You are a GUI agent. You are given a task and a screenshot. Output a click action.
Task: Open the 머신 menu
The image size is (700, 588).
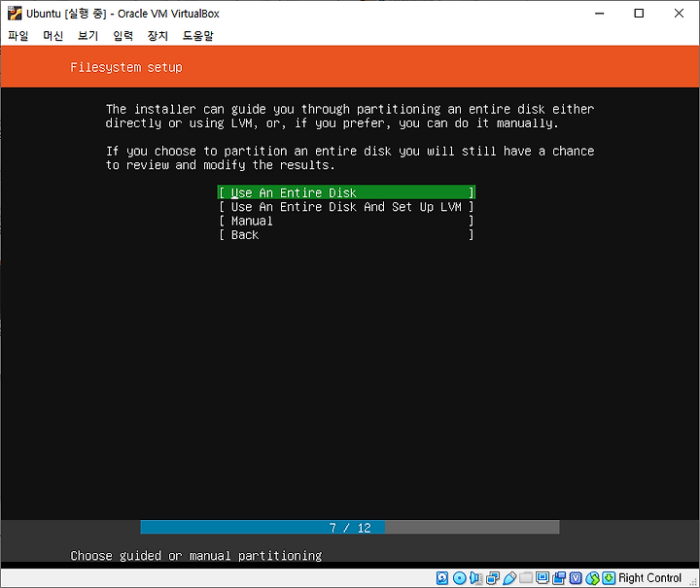pos(53,36)
